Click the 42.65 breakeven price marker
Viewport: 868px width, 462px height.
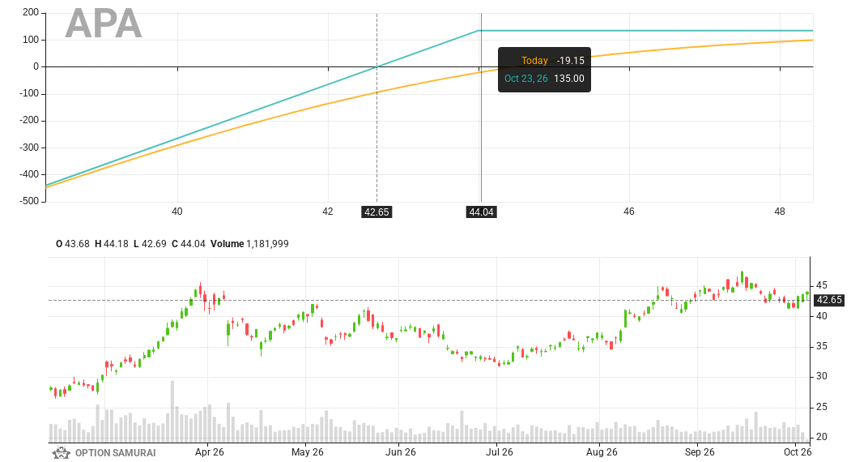[x=377, y=212]
